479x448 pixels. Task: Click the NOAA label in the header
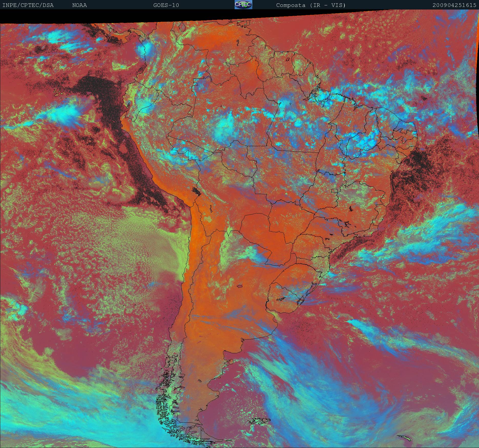[80, 5]
